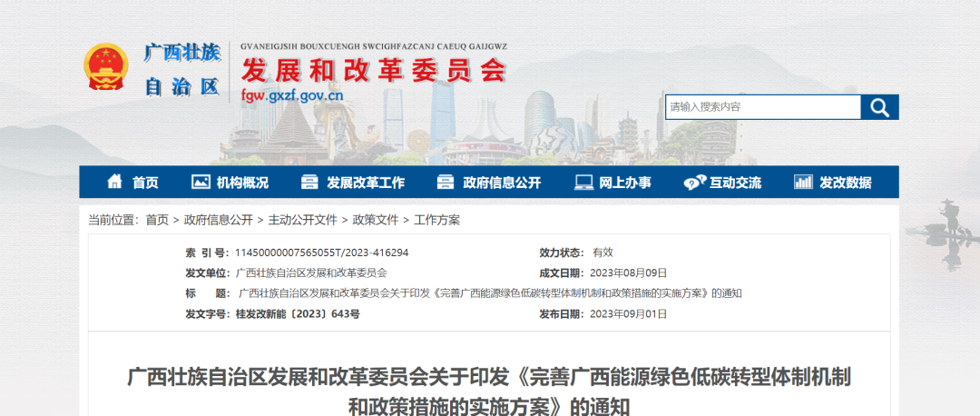
Task: Click the bar chart icon beside 发改数据
Action: pos(803,182)
